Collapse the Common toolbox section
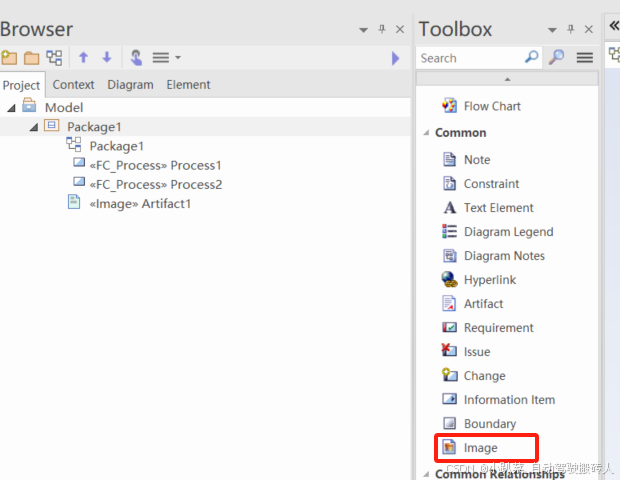The image size is (620, 480). coord(426,133)
